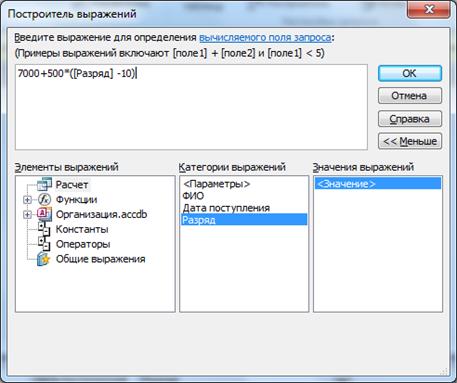457x383 pixels.
Task: Select <Значение> in expression values
Action: point(378,184)
